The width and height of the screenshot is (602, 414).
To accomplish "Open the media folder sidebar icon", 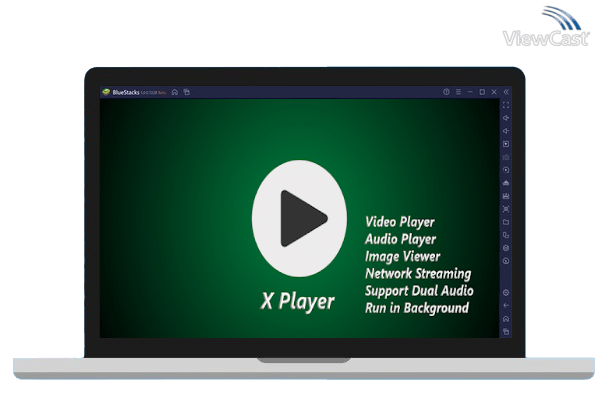I will 506,222.
